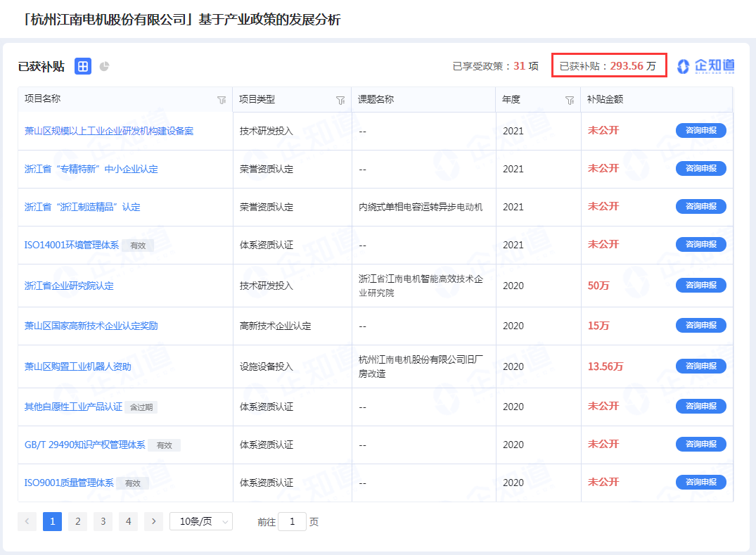Click 咨询申报 for 萧山区国家高新技术企业认定奖励
The image size is (756, 555).
pos(701,326)
